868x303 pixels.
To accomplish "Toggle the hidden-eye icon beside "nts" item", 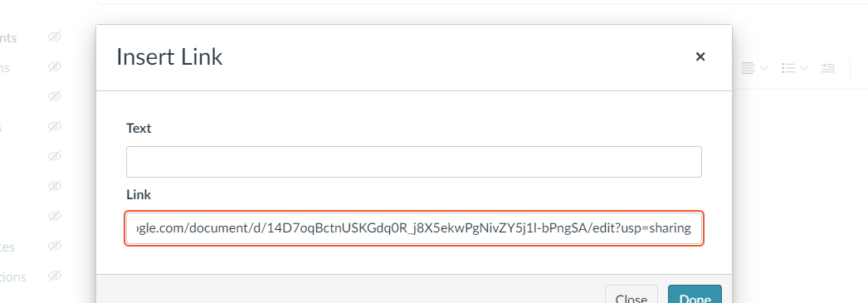I will 54,37.
